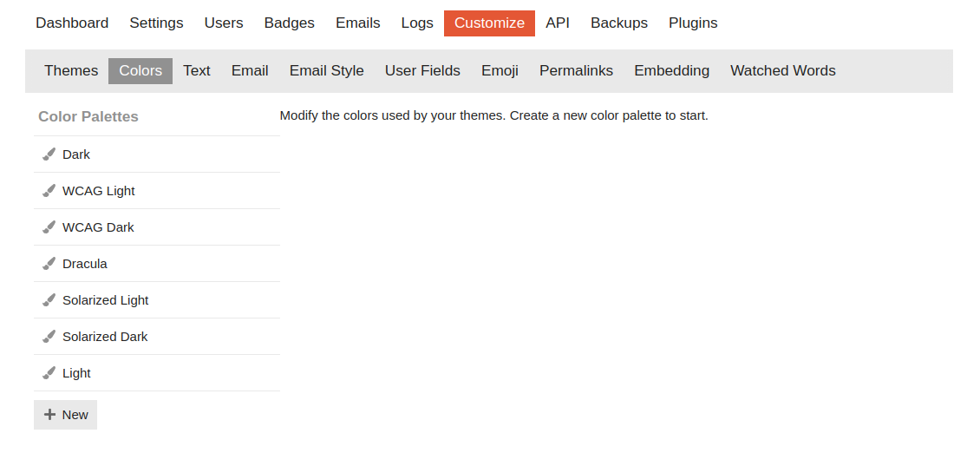
Task: Open the Watched Words tab
Action: click(x=782, y=71)
